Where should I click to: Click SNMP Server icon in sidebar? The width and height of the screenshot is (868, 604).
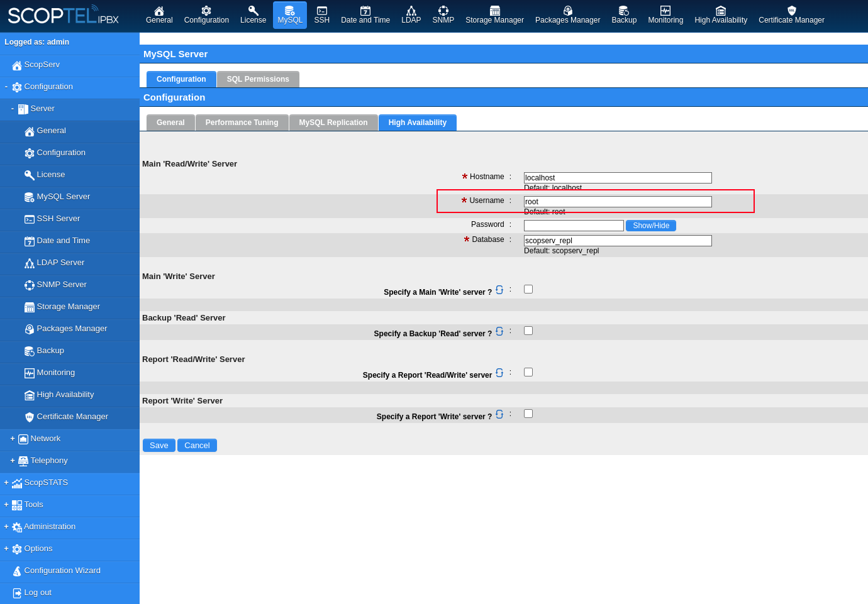click(x=30, y=285)
